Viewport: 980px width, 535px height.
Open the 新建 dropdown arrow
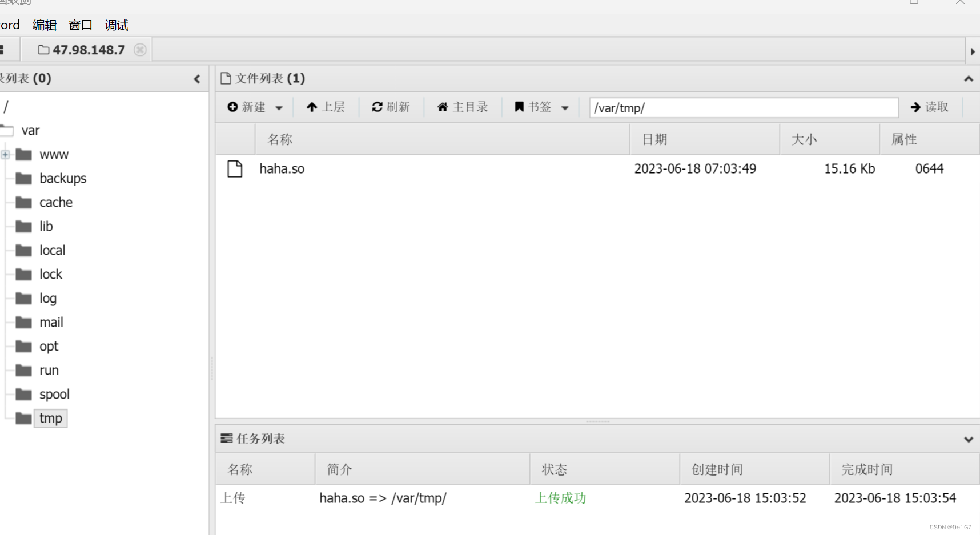click(x=279, y=107)
